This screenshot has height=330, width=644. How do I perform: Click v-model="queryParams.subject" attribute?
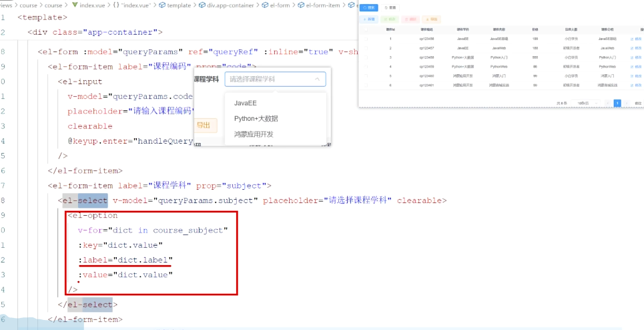click(186, 200)
